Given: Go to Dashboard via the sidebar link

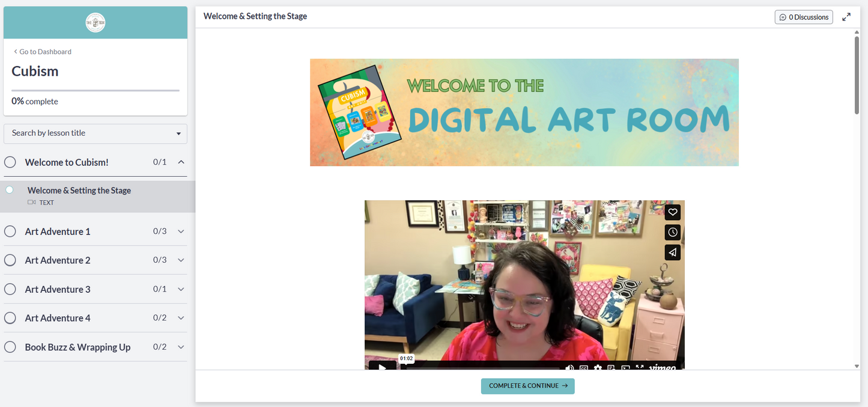Looking at the screenshot, I should pos(41,51).
